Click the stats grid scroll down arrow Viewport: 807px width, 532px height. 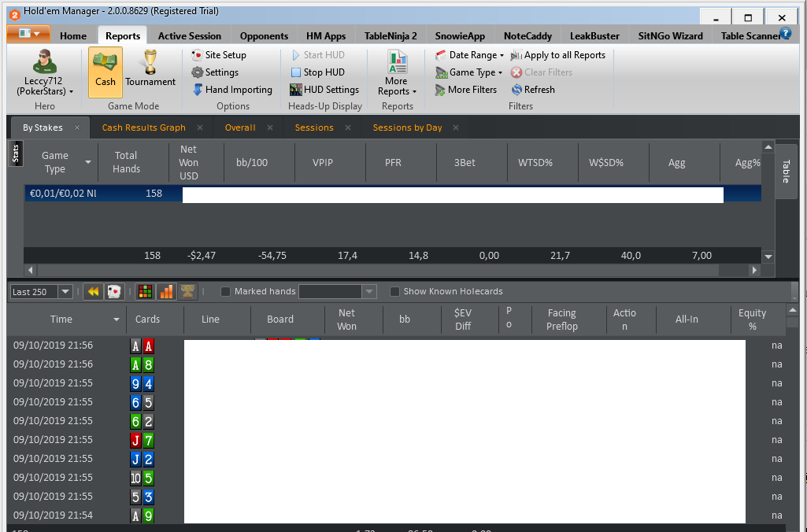[x=768, y=257]
